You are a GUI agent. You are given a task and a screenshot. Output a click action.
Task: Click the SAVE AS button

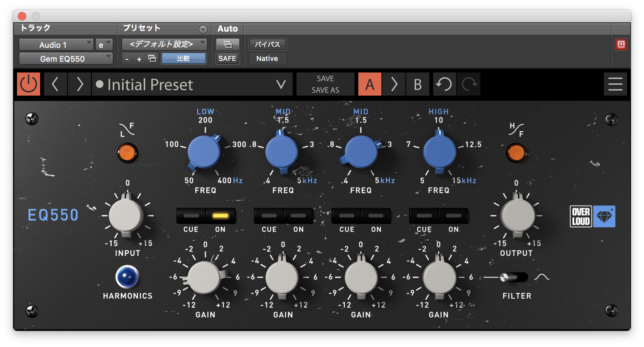(x=325, y=91)
